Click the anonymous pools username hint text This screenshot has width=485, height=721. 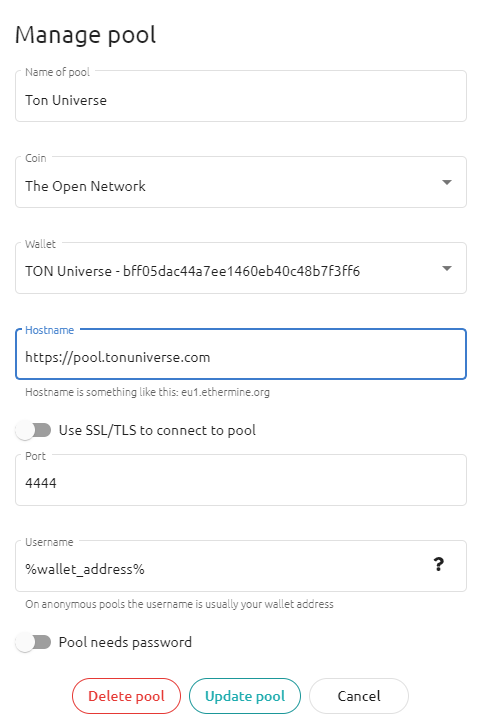pos(179,604)
